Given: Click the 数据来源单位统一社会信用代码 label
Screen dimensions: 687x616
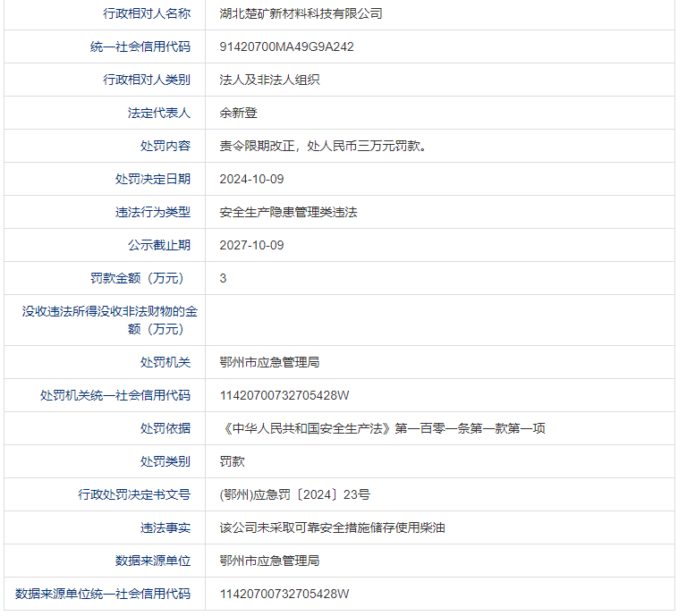Looking at the screenshot, I should coord(103,595).
